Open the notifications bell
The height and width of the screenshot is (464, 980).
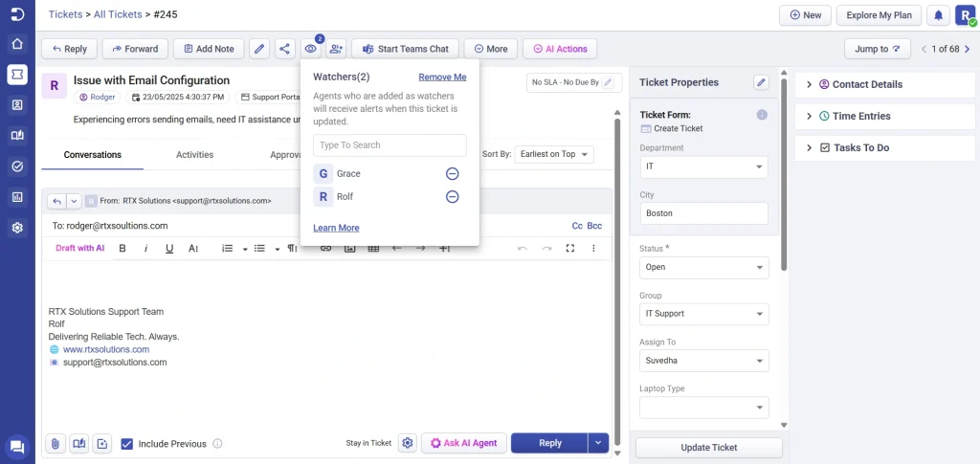pyautogui.click(x=938, y=15)
